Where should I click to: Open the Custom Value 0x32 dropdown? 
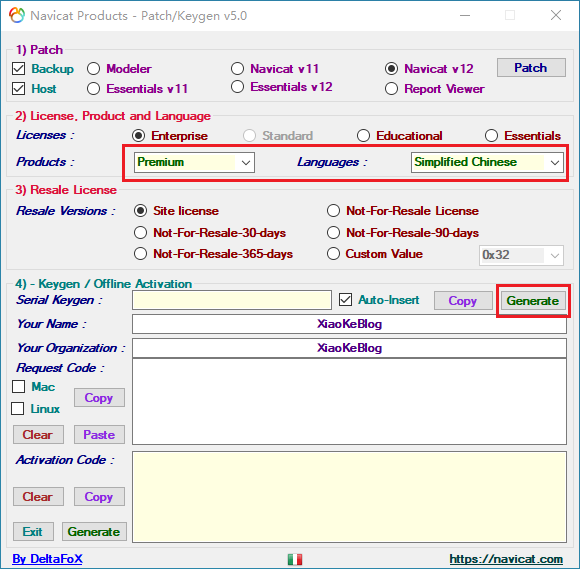coord(521,255)
